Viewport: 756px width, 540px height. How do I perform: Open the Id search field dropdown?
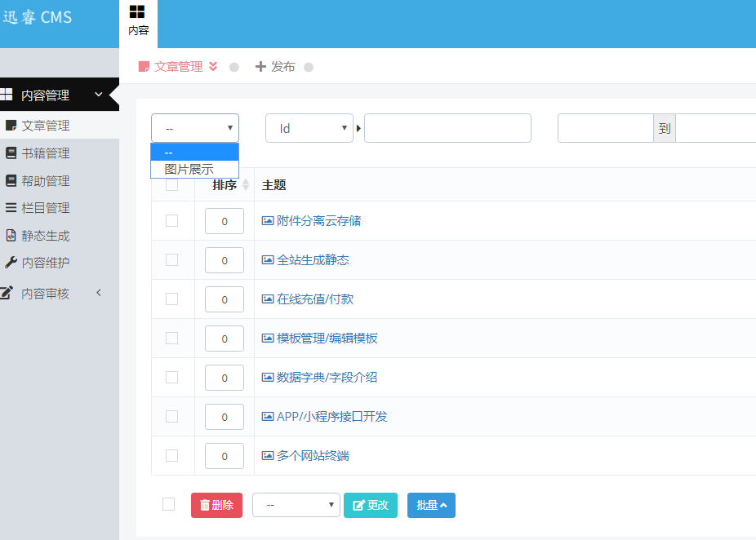(x=309, y=128)
